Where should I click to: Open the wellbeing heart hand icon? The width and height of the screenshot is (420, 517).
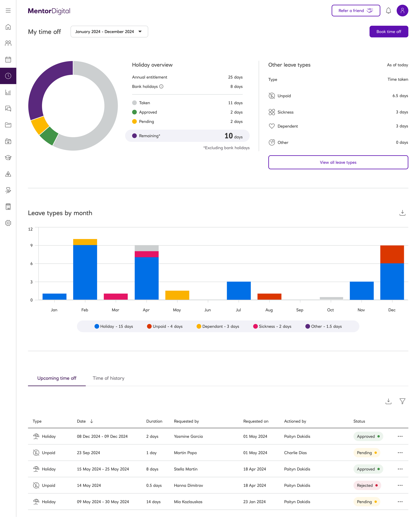click(8, 190)
